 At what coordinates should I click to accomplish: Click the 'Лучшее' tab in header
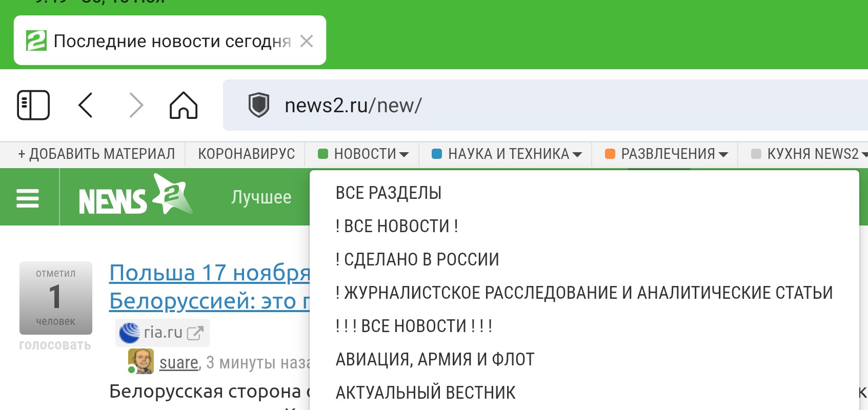tap(261, 197)
